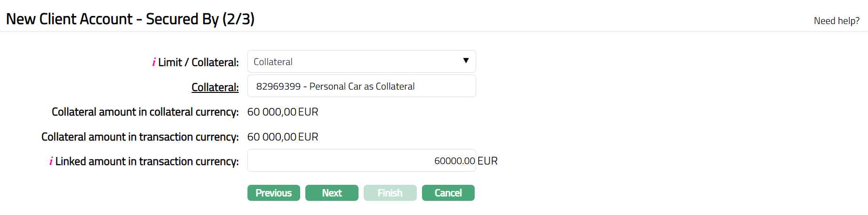Open the Need help? link
The height and width of the screenshot is (215, 868).
tap(836, 21)
